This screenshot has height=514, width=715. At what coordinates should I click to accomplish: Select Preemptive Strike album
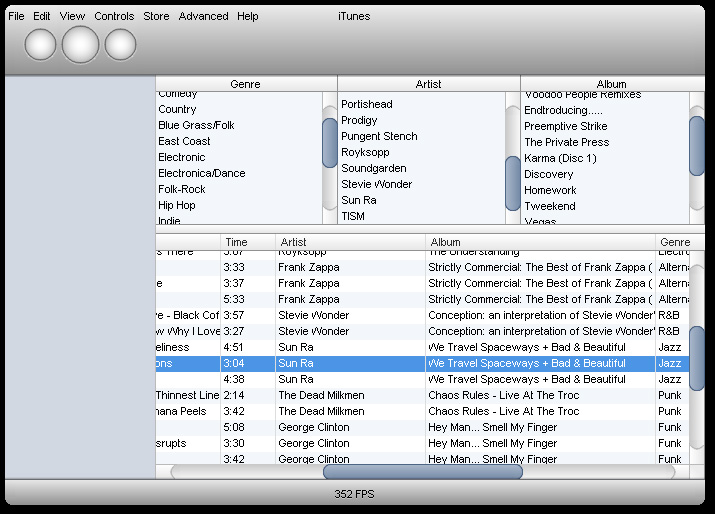(605, 126)
